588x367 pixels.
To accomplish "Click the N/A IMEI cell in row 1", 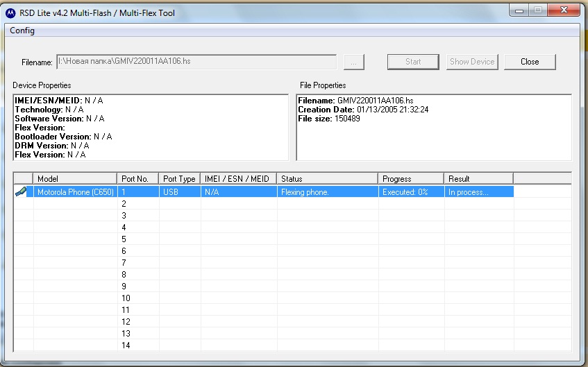I will point(239,192).
